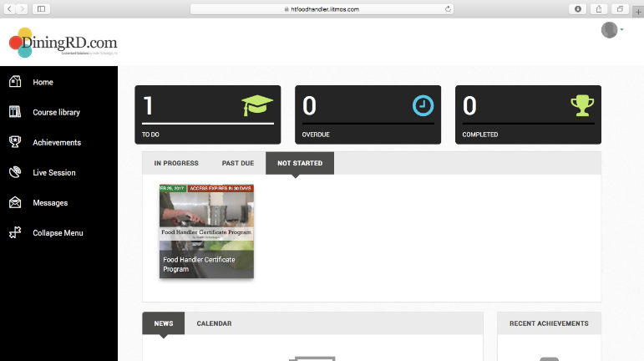Open the To Do summary card
The image size is (644, 361).
click(208, 114)
